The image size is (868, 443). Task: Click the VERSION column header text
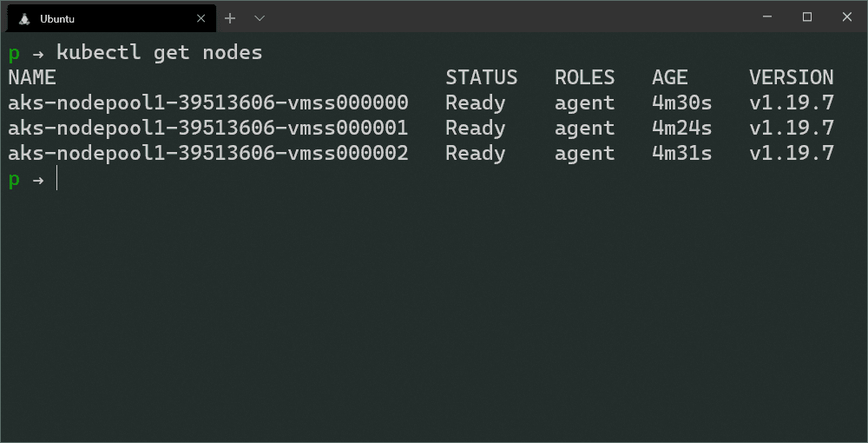[x=791, y=78]
